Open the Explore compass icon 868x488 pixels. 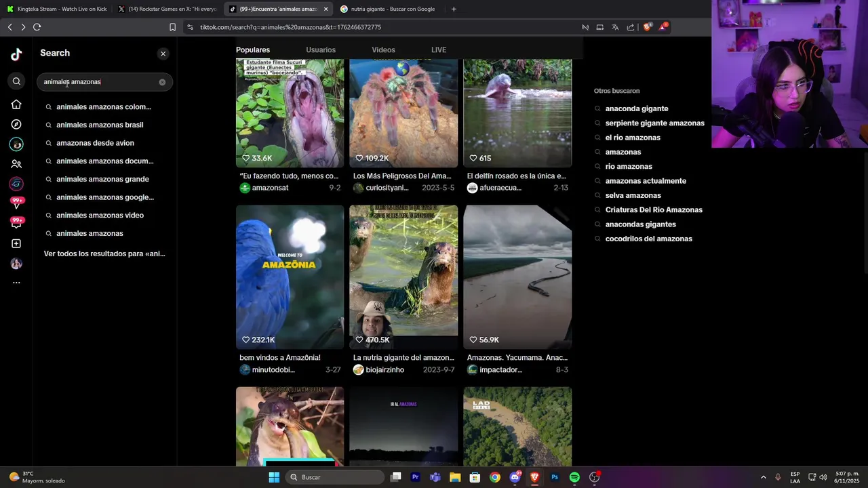click(x=16, y=125)
